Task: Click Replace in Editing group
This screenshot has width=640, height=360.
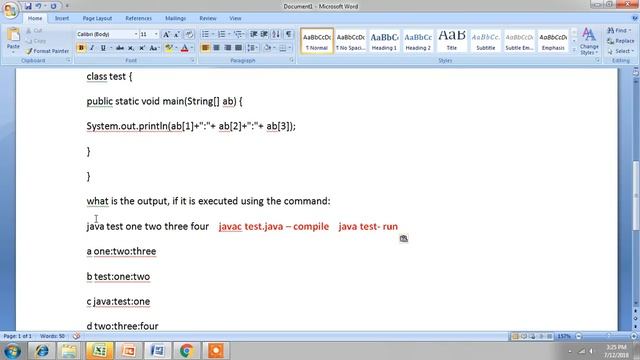Action: (620, 41)
